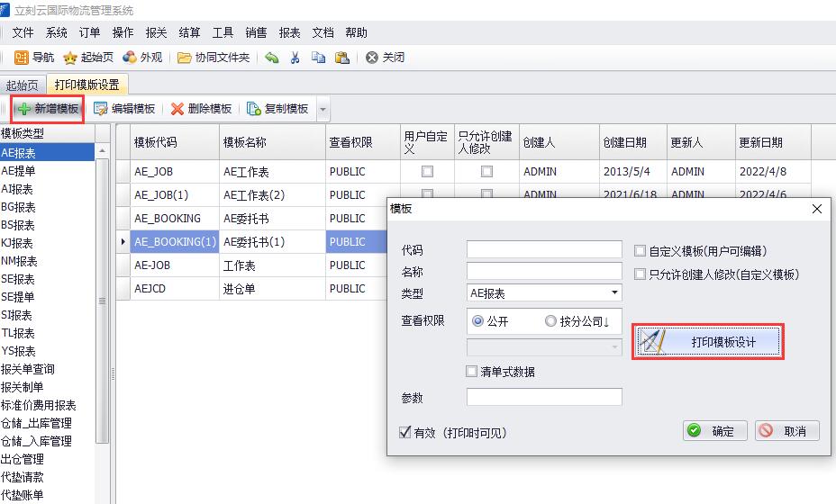This screenshot has height=504, width=836.
Task: Open 导航 navigation from toolbar
Action: (34, 58)
